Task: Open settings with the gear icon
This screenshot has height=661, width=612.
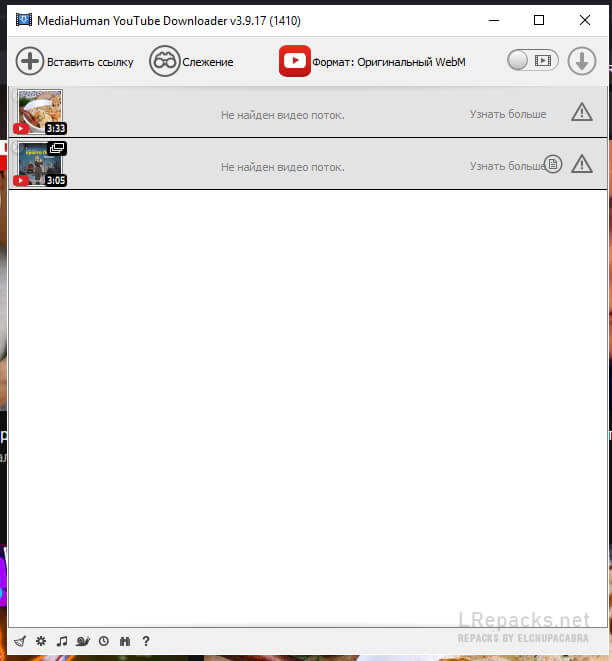Action: click(41, 641)
